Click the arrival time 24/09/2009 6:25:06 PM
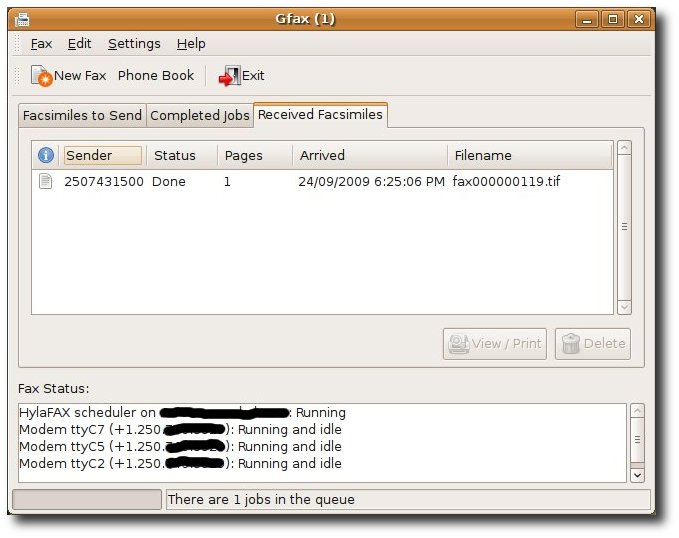Image resolution: width=679 pixels, height=538 pixels. point(372,181)
